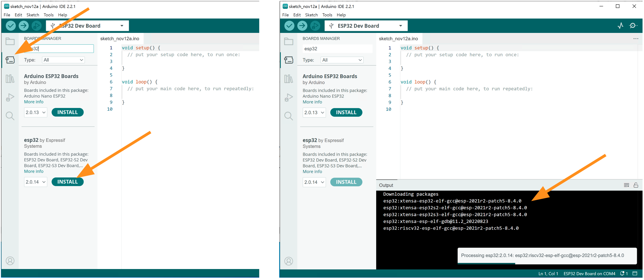
Task: Open Debug icon in right sidebar
Action: tap(288, 97)
